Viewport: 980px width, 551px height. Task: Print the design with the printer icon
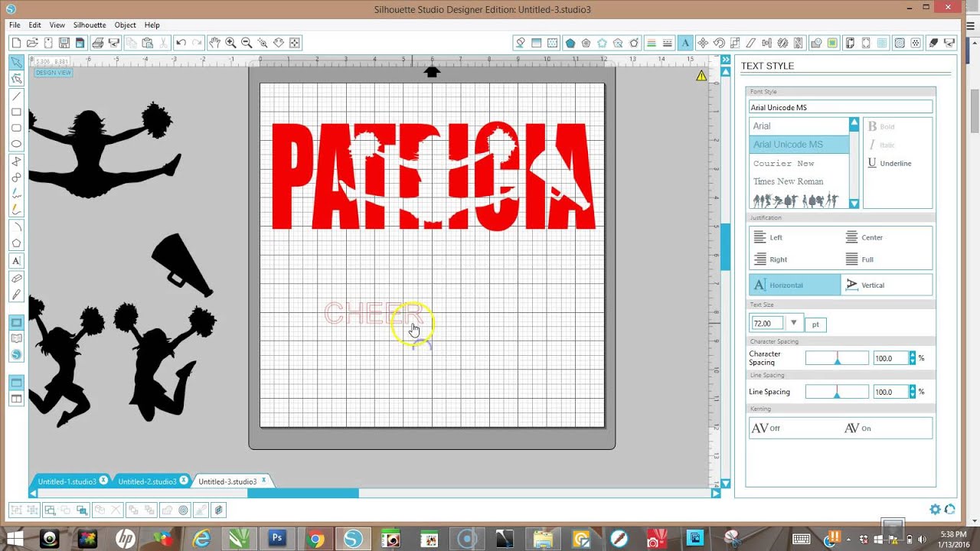[x=98, y=43]
